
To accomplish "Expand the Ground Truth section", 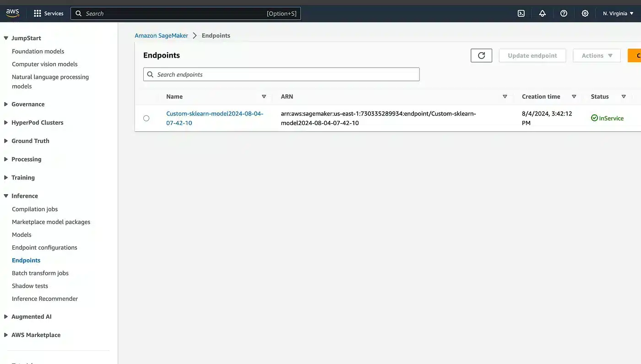I will pos(6,141).
